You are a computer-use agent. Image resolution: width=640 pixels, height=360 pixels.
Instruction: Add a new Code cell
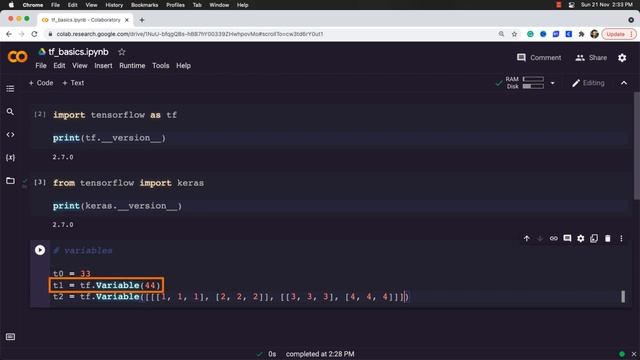pos(41,83)
